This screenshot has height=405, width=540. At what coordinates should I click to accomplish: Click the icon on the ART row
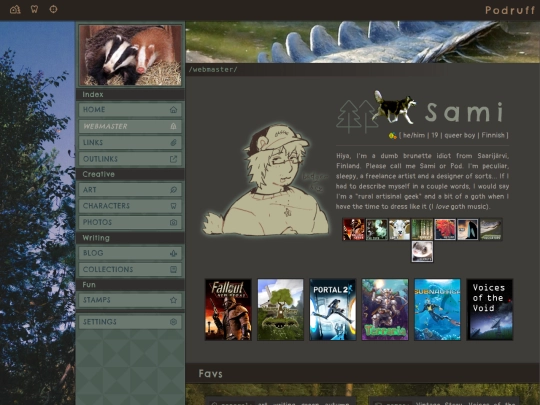tap(173, 189)
